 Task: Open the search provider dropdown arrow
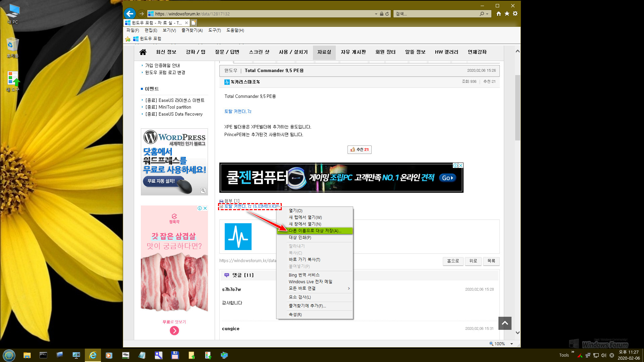(x=487, y=14)
